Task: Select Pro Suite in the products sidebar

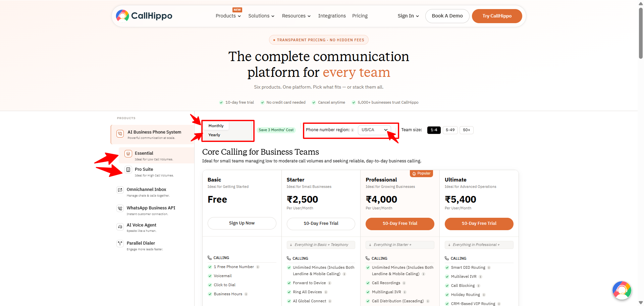Action: (x=157, y=172)
